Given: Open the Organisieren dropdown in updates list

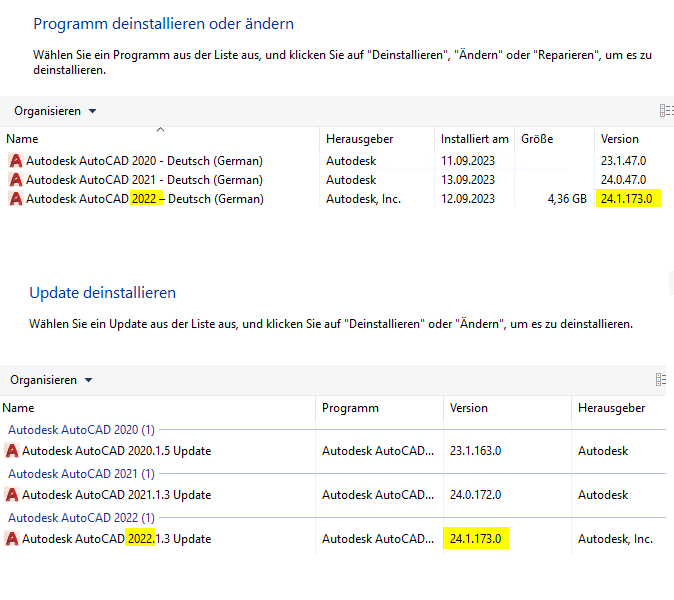Looking at the screenshot, I should click(x=51, y=380).
